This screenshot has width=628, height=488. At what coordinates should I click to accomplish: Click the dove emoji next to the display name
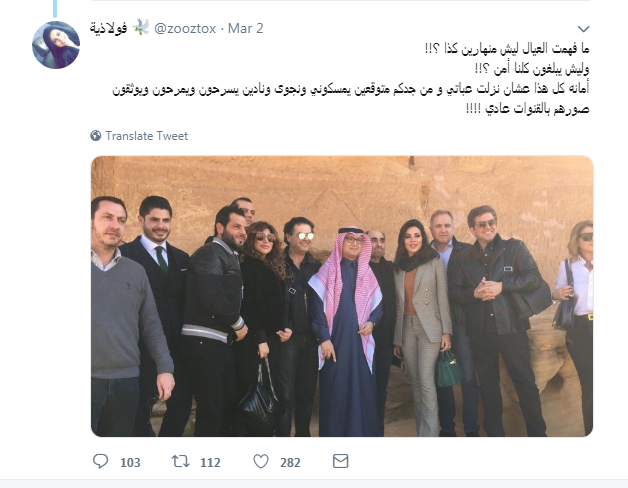click(140, 28)
